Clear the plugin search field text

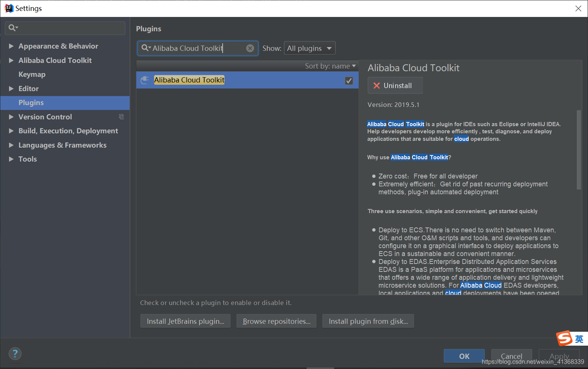pos(250,48)
